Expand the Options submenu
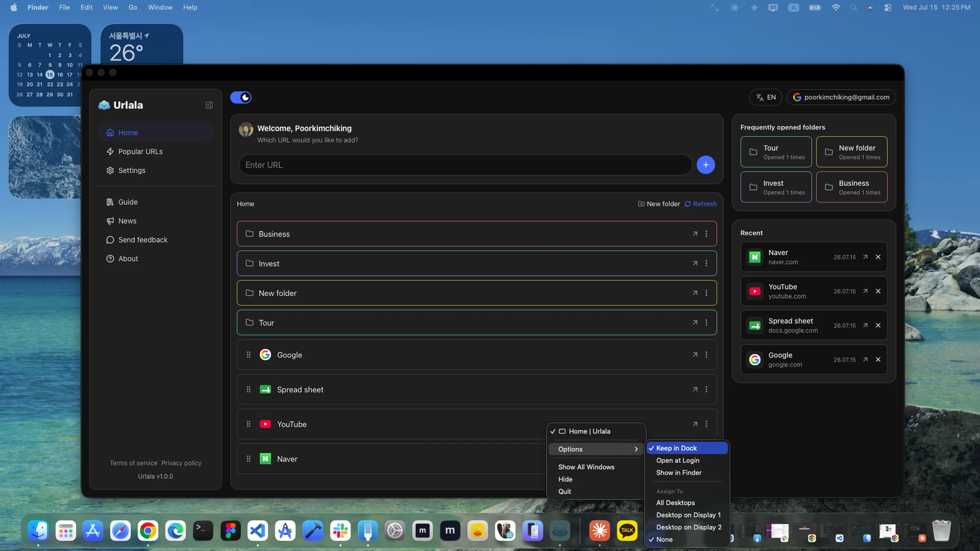 point(596,449)
